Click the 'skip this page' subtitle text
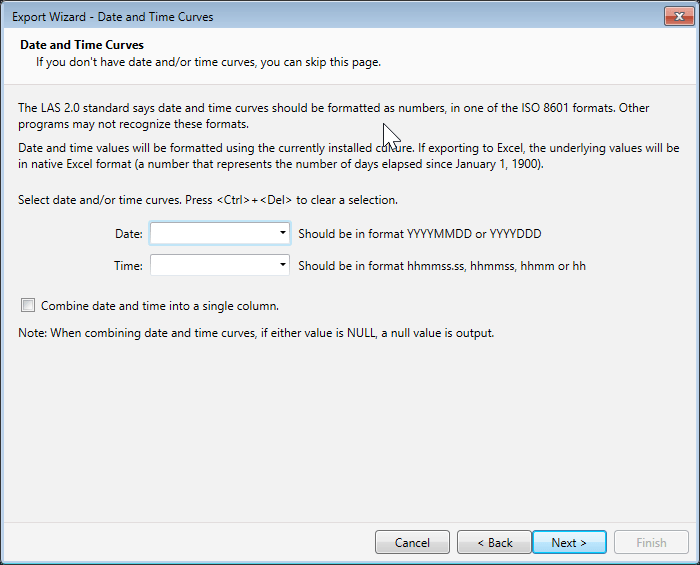 pyautogui.click(x=208, y=62)
